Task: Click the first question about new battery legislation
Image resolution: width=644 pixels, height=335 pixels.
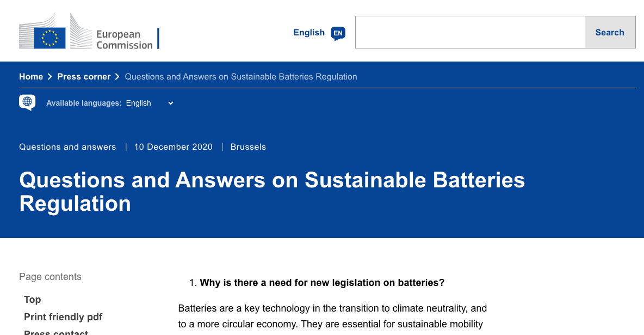Action: pyautogui.click(x=322, y=283)
